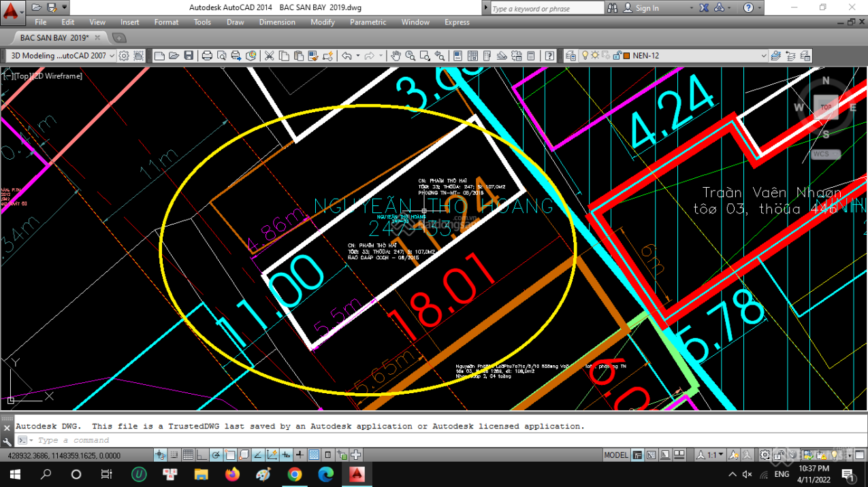This screenshot has width=868, height=487.
Task: Click the Cut scissors icon
Action: coord(270,56)
